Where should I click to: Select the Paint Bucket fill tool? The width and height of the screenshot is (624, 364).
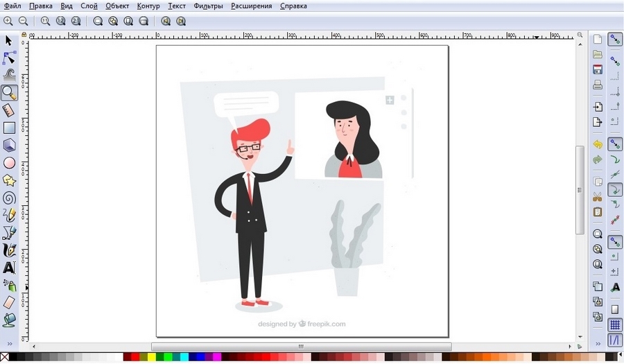(9, 320)
